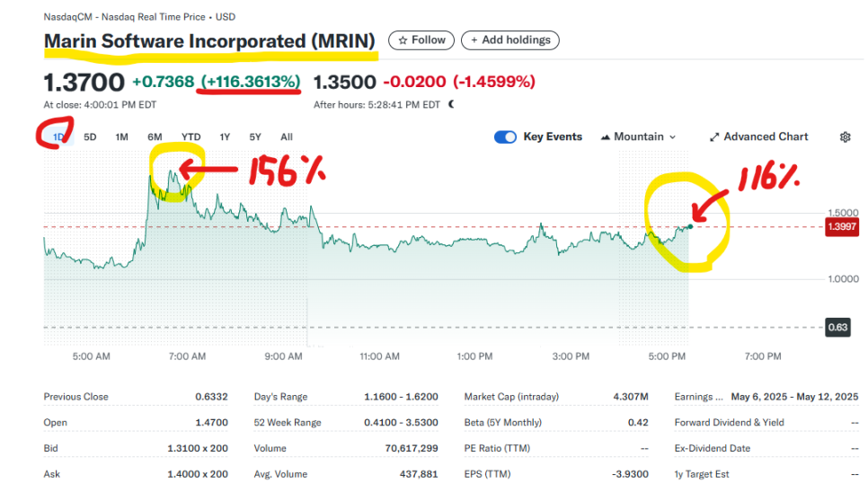Click the PE Ratio (TTM) label

497,448
